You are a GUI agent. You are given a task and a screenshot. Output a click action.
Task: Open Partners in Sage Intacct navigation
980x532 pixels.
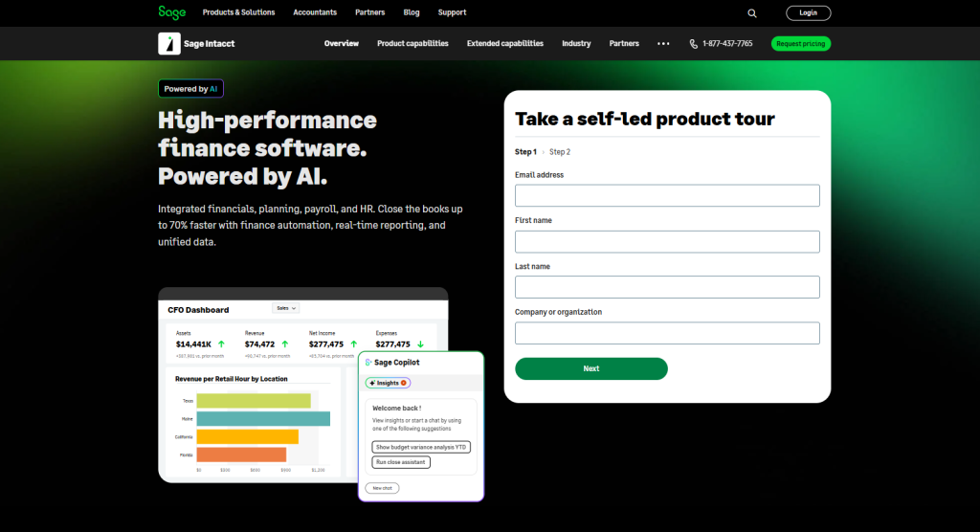(x=624, y=44)
